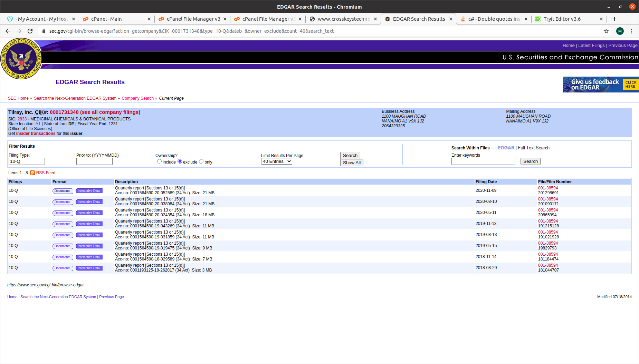Open the 40 Entries results dropdown
Screen dimensions: 639x364
click(276, 161)
